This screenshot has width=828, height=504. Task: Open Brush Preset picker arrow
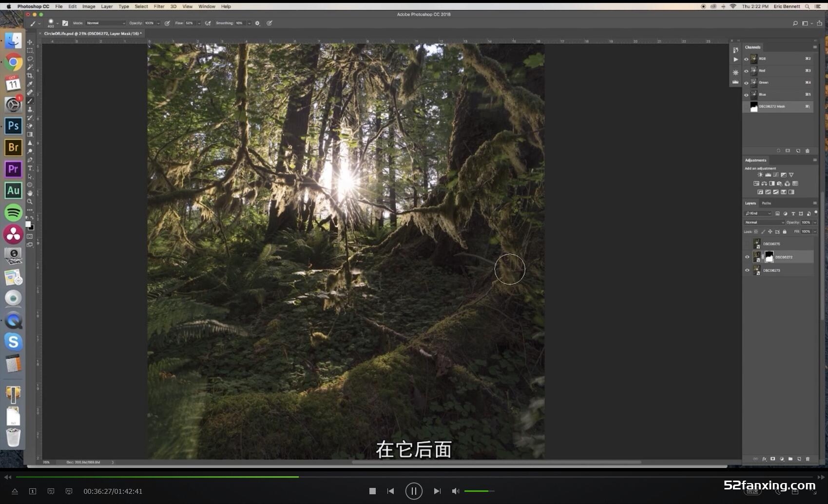58,23
